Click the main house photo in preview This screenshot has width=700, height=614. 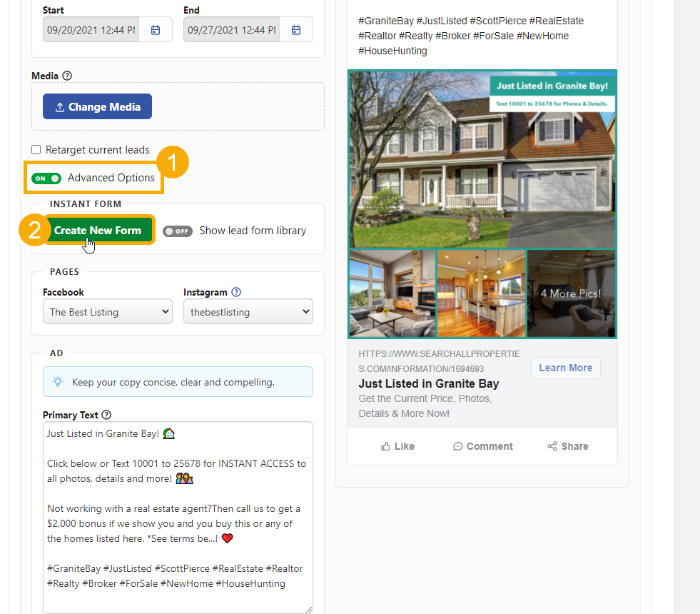tap(482, 159)
